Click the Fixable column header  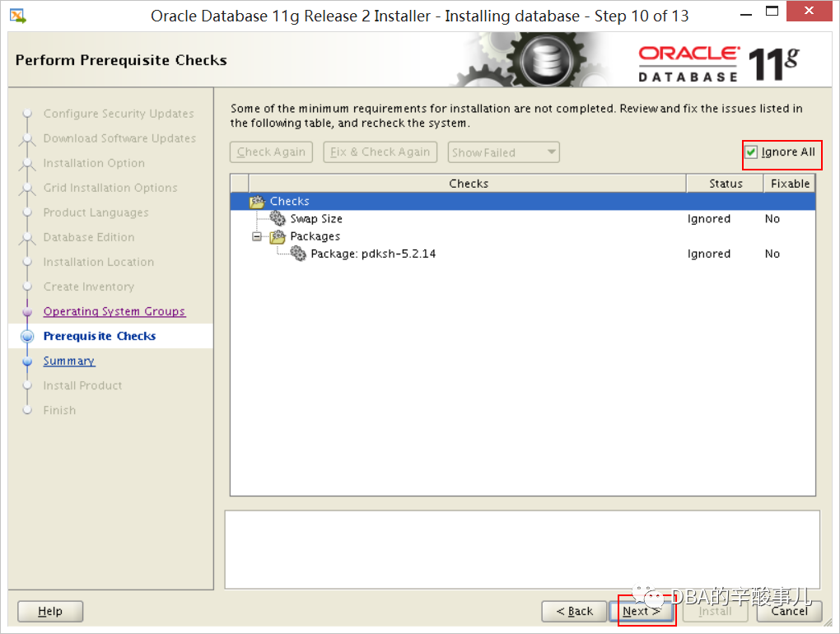[x=790, y=184]
